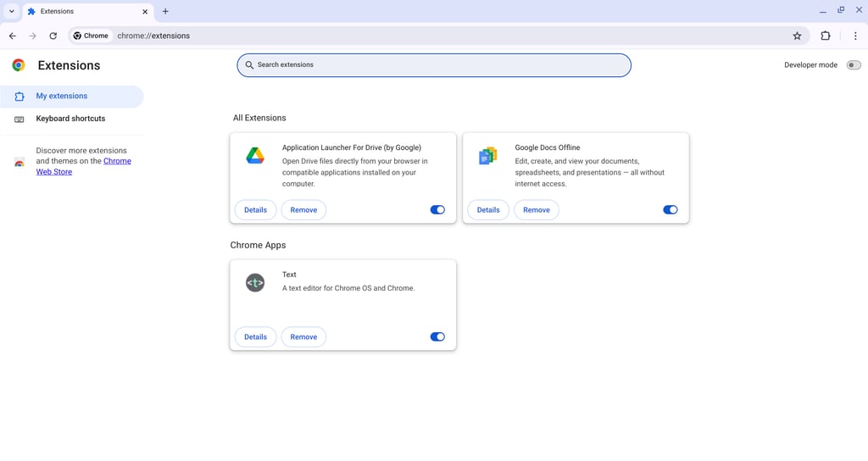Disable Application Launcher For Drive extension
The image size is (868, 461).
point(437,210)
